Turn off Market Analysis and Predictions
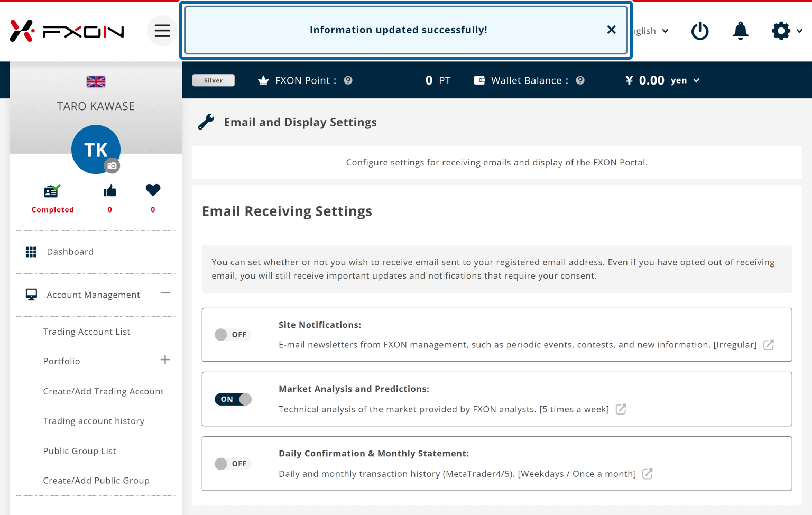The width and height of the screenshot is (812, 515). [233, 399]
